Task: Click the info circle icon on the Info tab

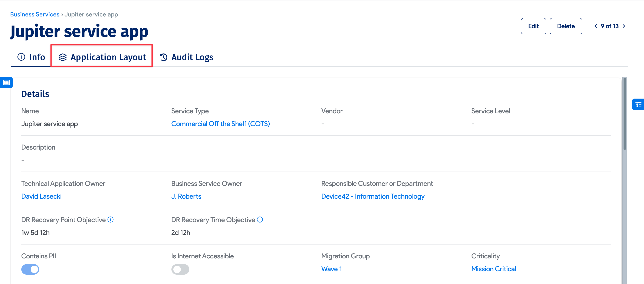Action: point(21,57)
